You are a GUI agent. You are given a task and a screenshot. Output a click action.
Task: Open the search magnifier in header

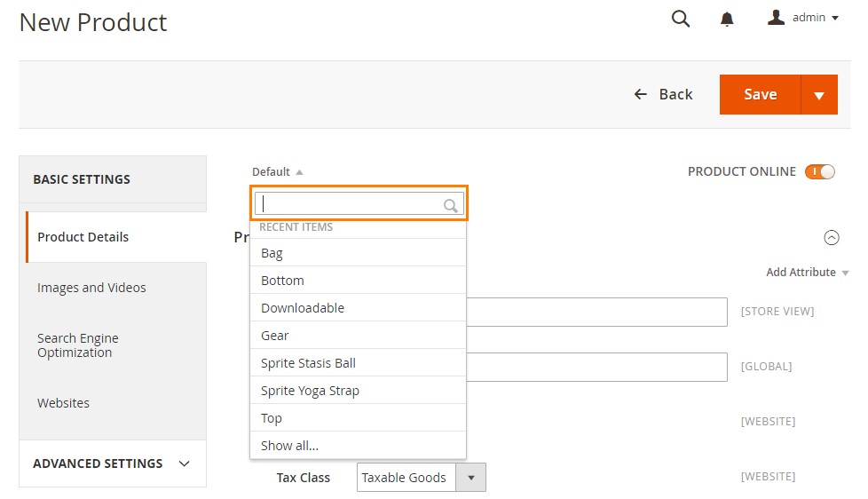point(681,19)
